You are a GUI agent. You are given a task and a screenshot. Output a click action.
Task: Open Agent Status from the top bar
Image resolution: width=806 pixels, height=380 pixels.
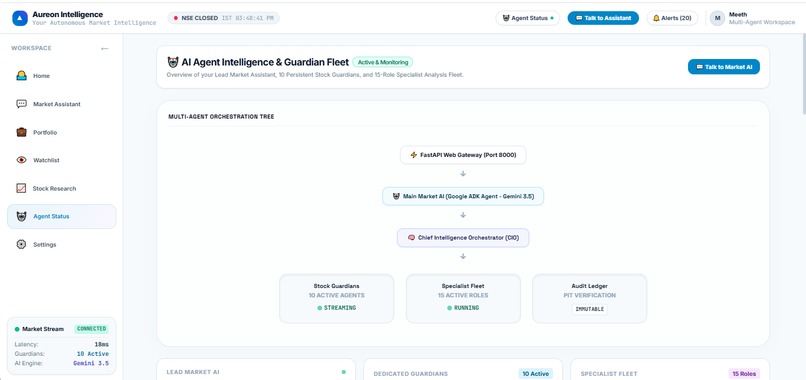[x=527, y=18]
